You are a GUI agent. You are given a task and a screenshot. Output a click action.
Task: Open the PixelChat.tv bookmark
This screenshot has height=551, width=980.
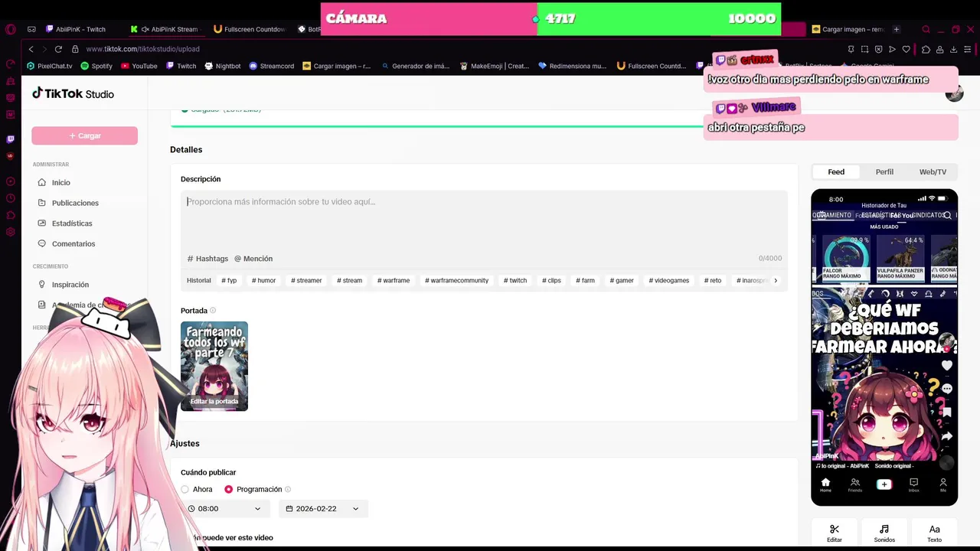pyautogui.click(x=49, y=66)
